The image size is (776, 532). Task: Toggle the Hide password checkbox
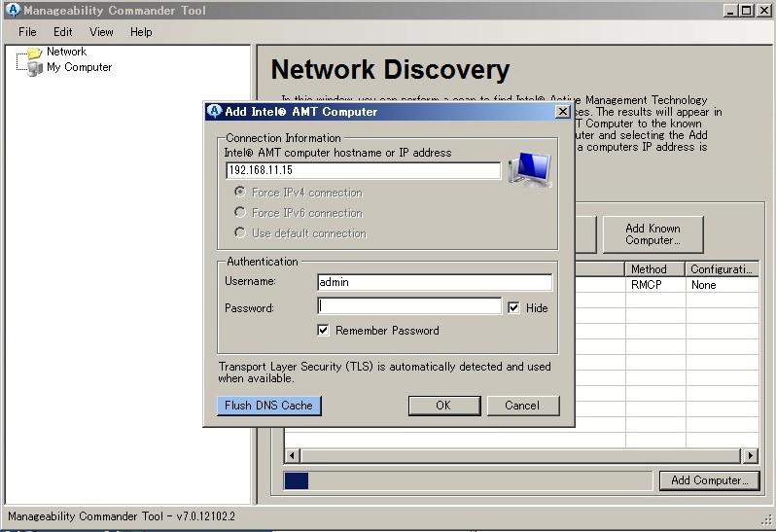point(513,307)
